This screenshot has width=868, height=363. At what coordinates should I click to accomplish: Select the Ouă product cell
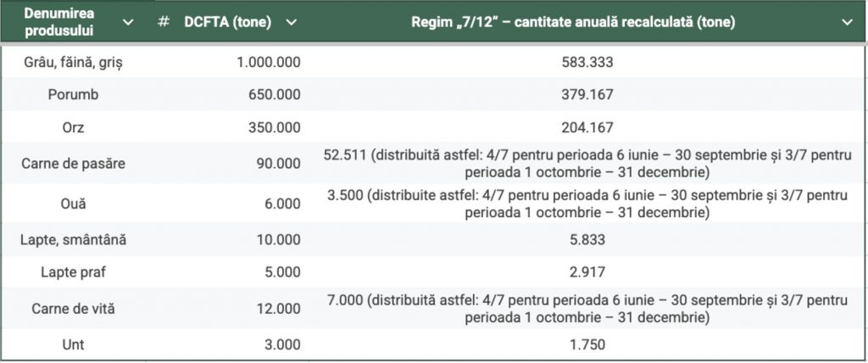(x=73, y=204)
